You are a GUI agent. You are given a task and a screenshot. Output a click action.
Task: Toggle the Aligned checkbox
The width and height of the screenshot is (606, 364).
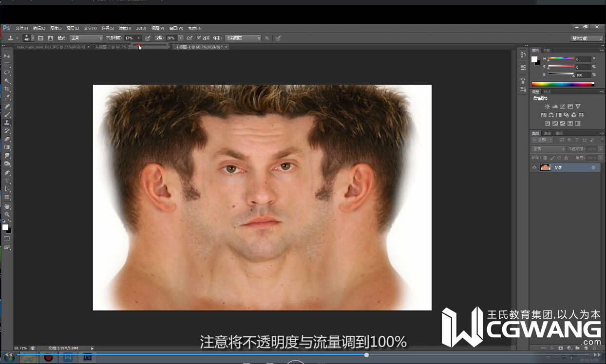[199, 38]
